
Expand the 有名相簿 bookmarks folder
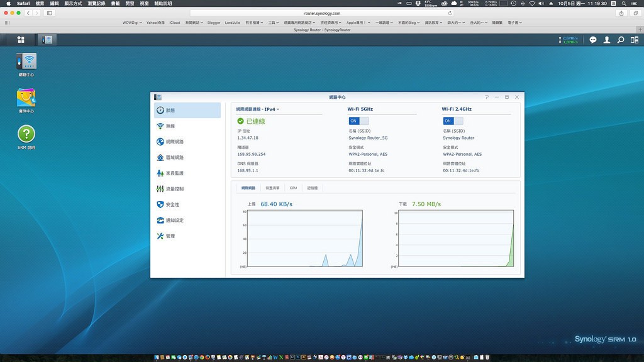(x=254, y=23)
